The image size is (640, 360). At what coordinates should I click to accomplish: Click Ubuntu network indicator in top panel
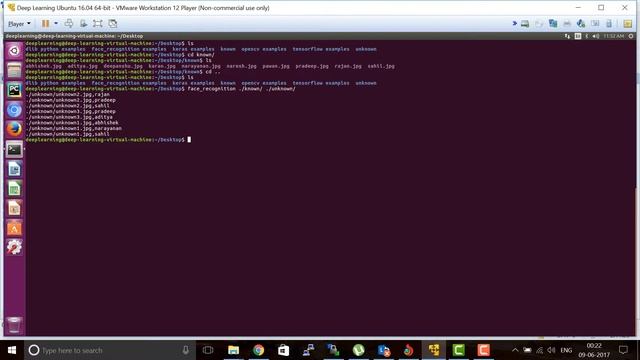coord(567,36)
